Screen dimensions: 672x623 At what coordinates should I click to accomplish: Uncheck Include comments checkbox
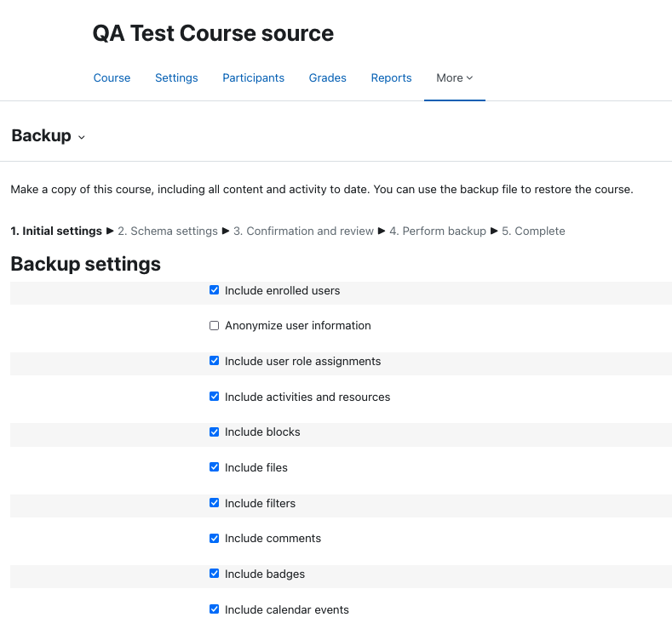215,538
